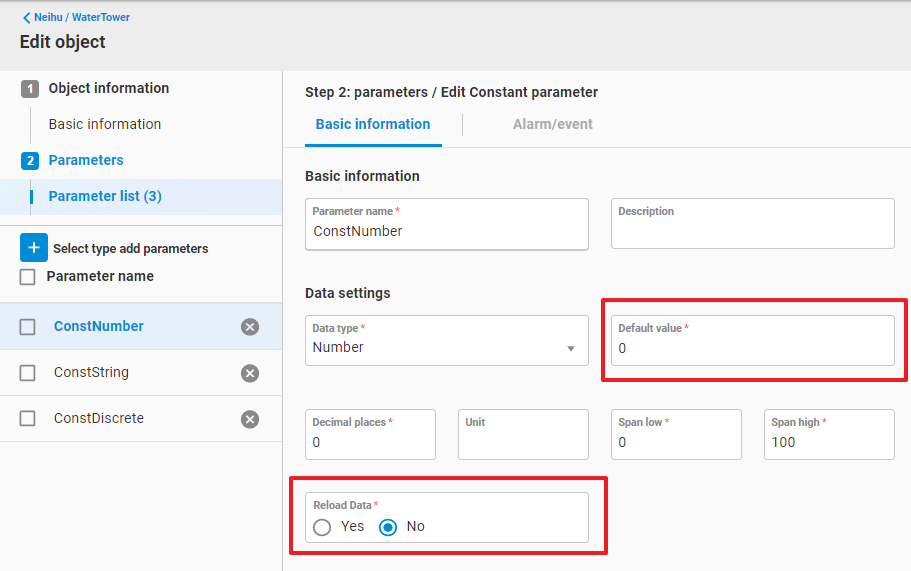Delete ConstString using its X icon
911x571 pixels.
(250, 373)
